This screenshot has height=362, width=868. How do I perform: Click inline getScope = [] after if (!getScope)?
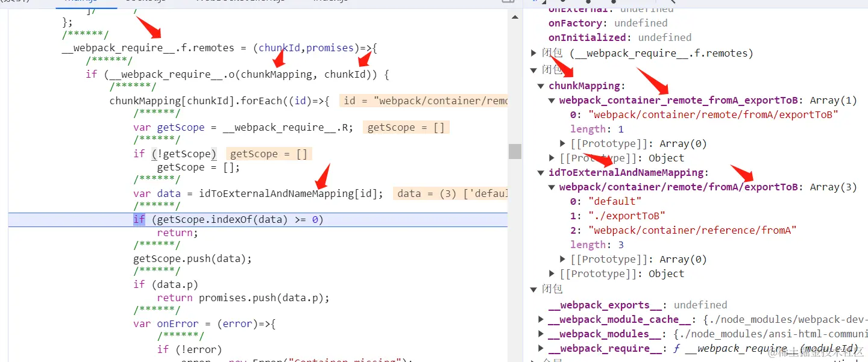[269, 154]
